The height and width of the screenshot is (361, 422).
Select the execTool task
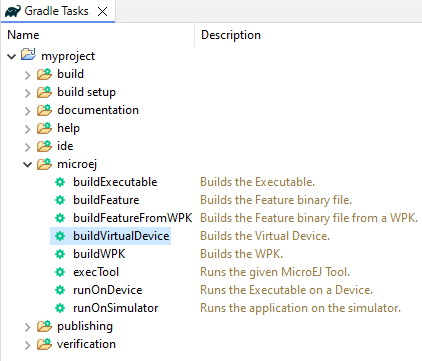(x=96, y=272)
